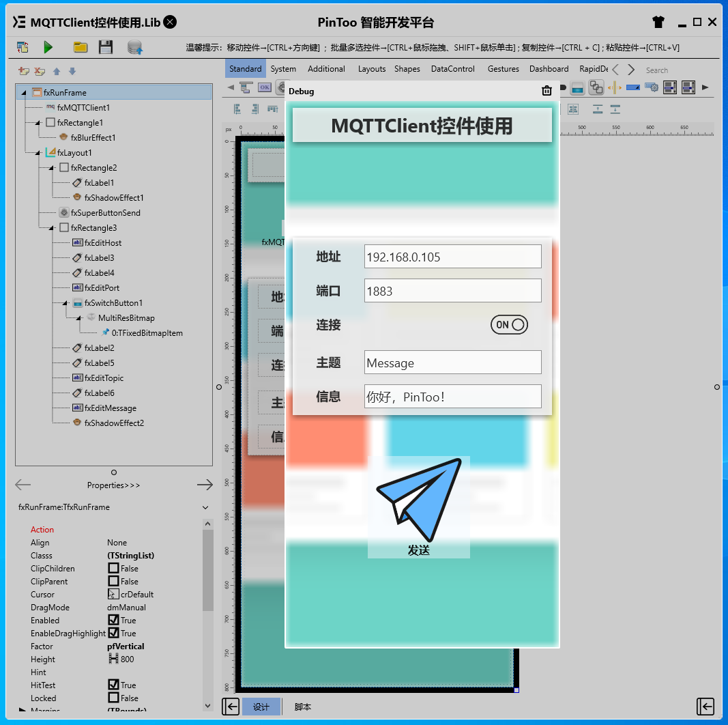Collapse the fxSwitchButton1 tree node
Viewport: 728px width, 725px height.
[65, 303]
